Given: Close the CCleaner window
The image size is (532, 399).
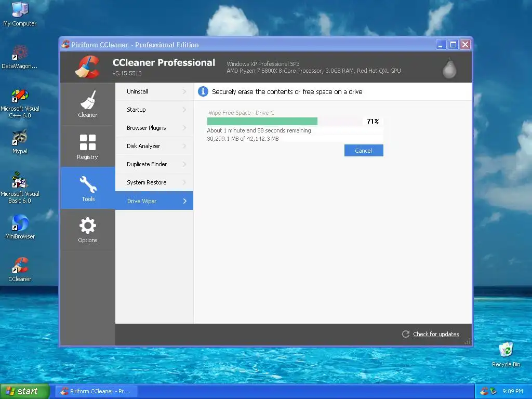Looking at the screenshot, I should click(465, 45).
